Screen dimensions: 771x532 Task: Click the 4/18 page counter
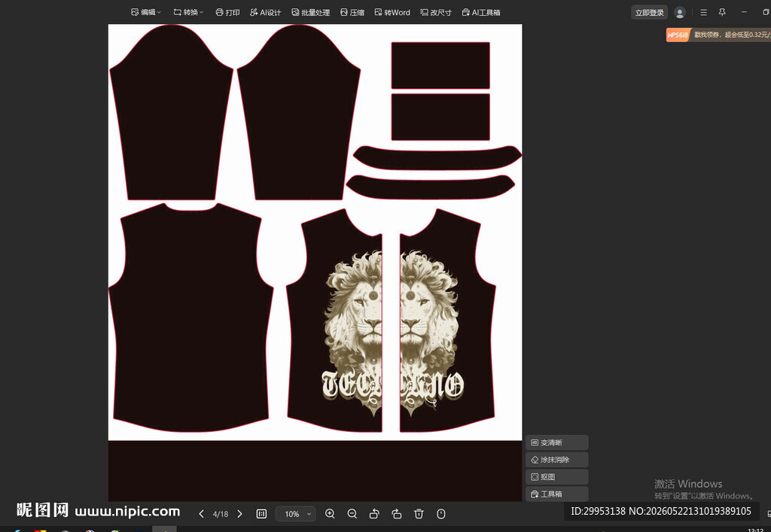(x=221, y=514)
